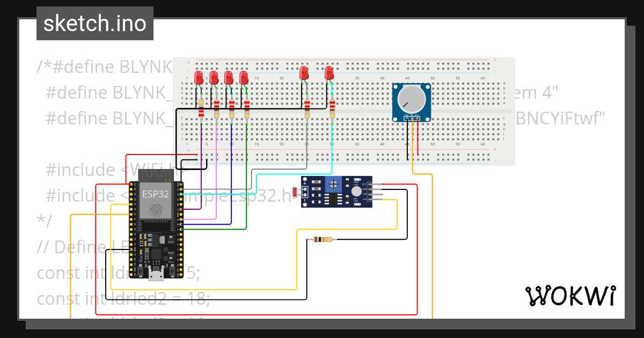The image size is (644, 338).
Task: Click the DO LED indicator on the sensor module
Action: [x=357, y=204]
